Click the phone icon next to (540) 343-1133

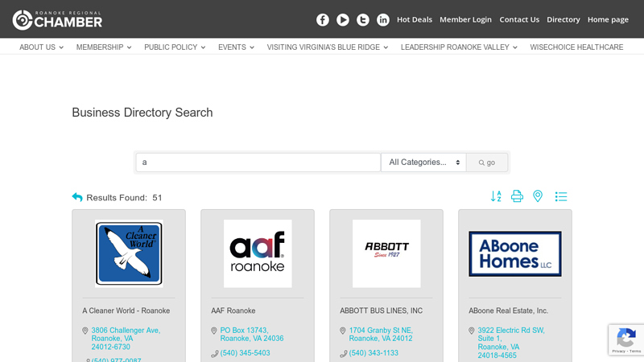344,353
